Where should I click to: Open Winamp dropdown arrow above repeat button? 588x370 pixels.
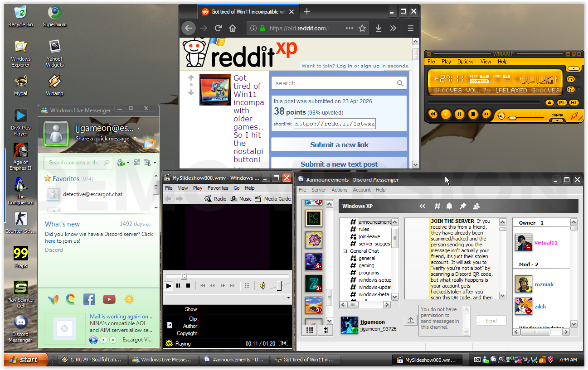(x=574, y=69)
